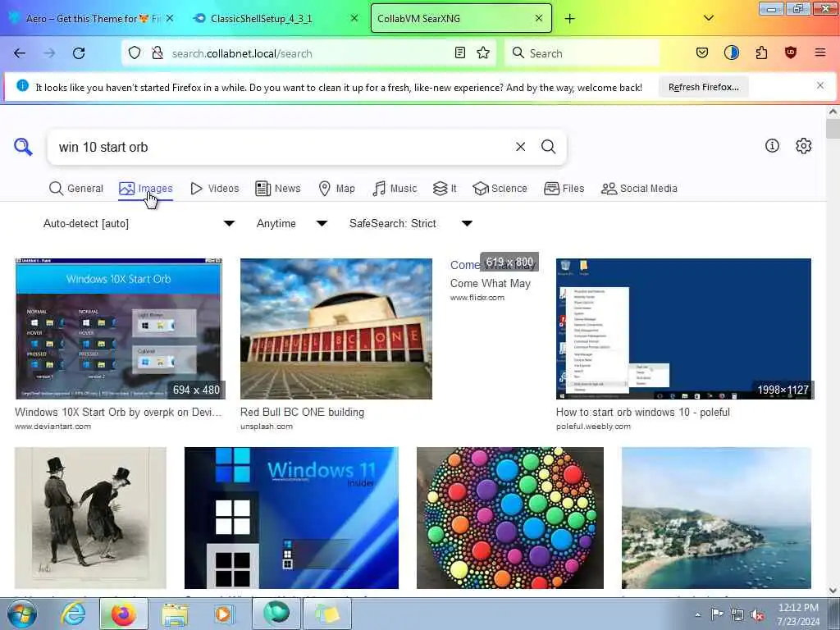840x630 pixels.
Task: Switch to the Aero theme tab
Action: coord(92,19)
